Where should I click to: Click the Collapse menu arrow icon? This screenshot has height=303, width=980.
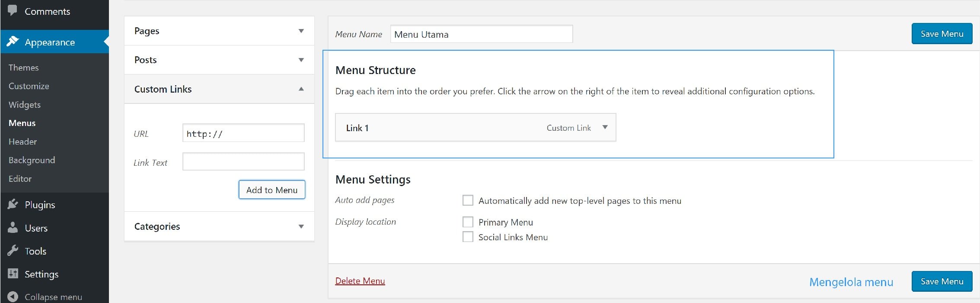pyautogui.click(x=13, y=297)
